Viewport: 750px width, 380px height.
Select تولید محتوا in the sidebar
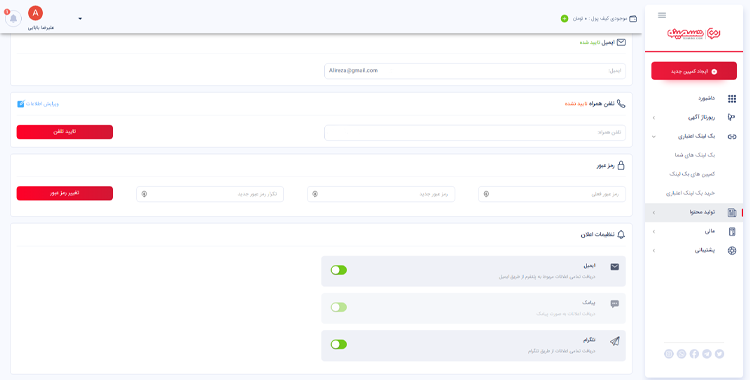click(x=702, y=212)
